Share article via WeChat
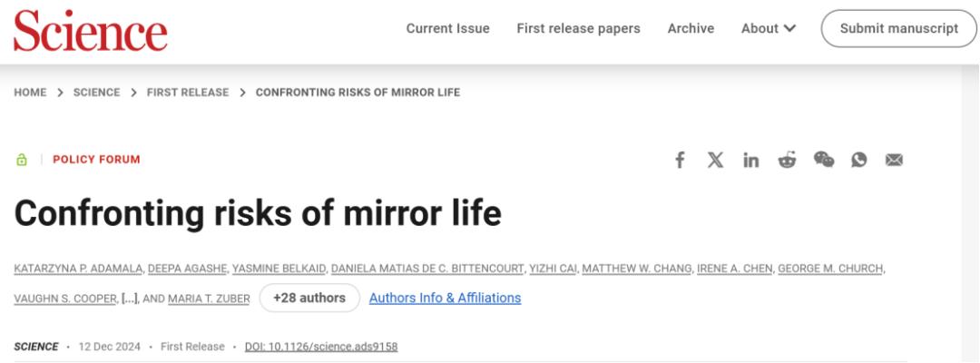This screenshot has height=363, width=980. point(823,160)
